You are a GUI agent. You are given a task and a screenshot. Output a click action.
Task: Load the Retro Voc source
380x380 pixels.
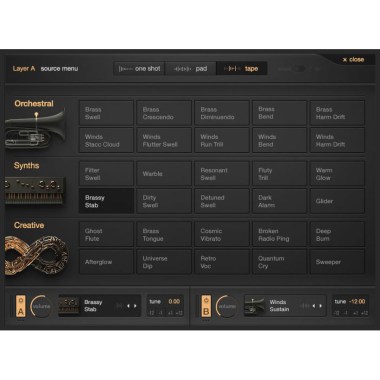click(222, 262)
